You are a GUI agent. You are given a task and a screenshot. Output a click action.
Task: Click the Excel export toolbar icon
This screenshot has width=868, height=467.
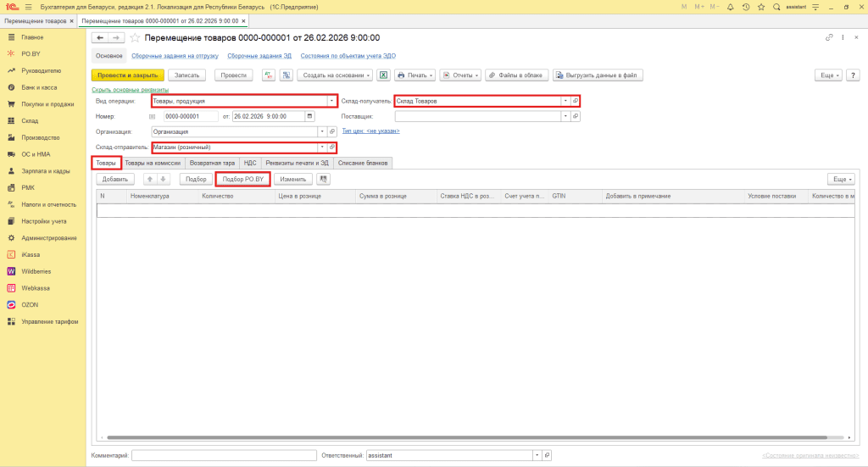[x=383, y=75]
